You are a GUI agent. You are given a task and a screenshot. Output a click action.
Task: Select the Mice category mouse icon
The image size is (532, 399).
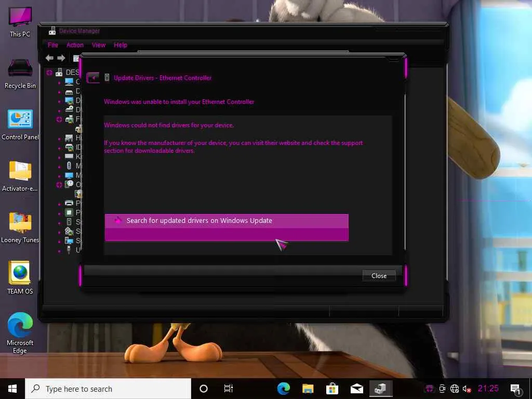[x=69, y=166]
